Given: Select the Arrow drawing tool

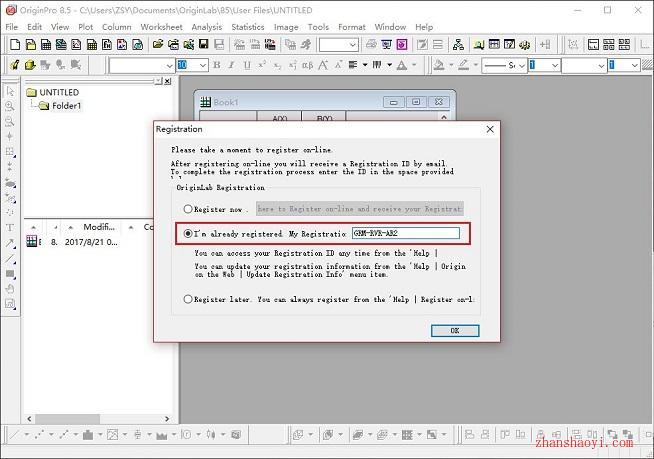Looking at the screenshot, I should click(x=10, y=243).
